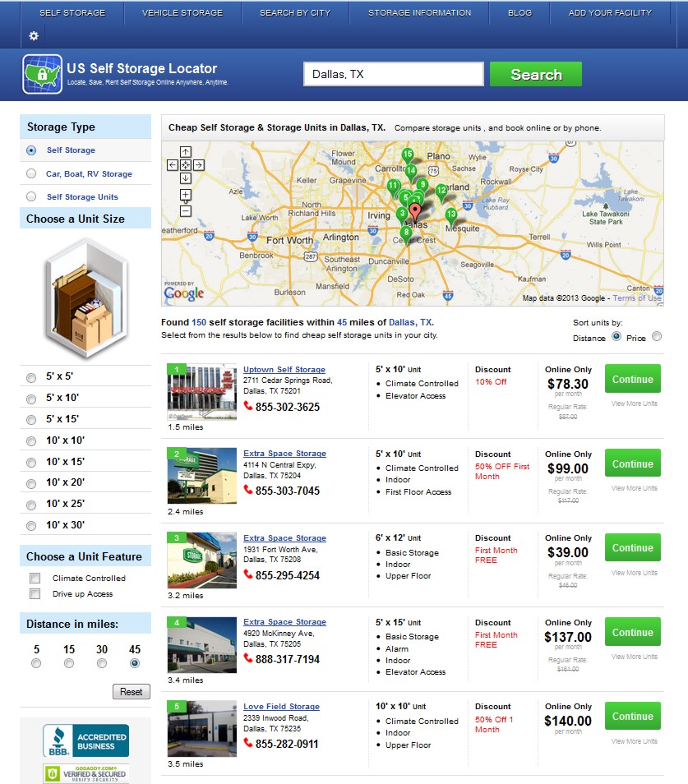688x784 pixels.
Task: Zoom out on the map
Action: (x=186, y=211)
